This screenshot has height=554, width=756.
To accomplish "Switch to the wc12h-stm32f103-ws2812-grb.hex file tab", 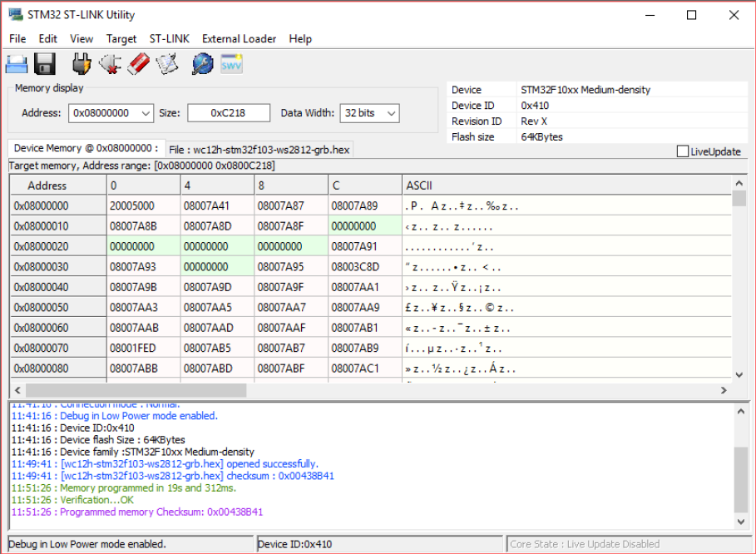I will click(x=259, y=150).
